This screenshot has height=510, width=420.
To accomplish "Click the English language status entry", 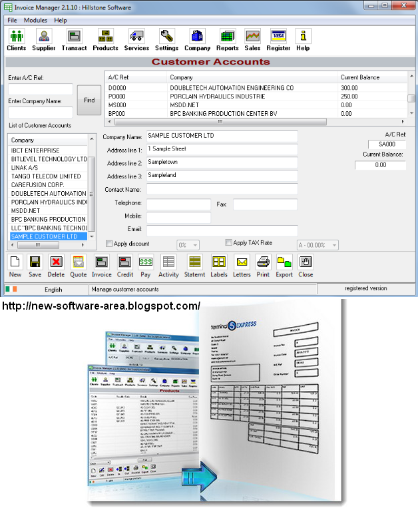I will [53, 290].
